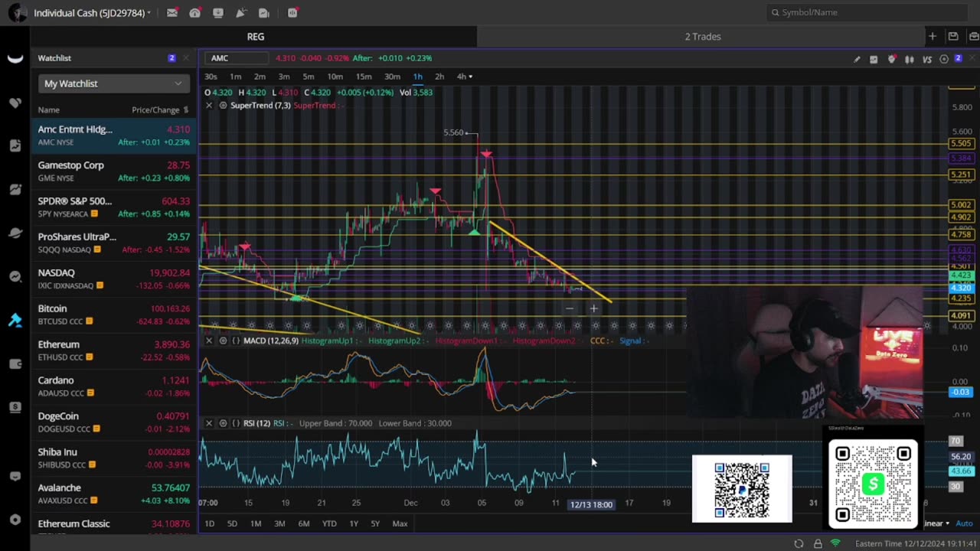
Task: Expand the My Watchlist dropdown
Action: (x=113, y=83)
